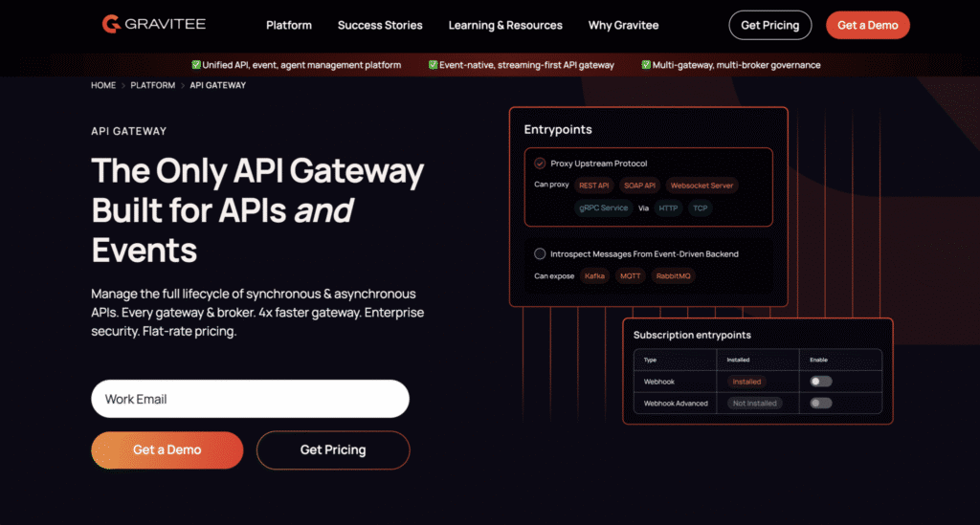Open Why Gravitee menu
Image resolution: width=980 pixels, height=525 pixels.
[623, 25]
